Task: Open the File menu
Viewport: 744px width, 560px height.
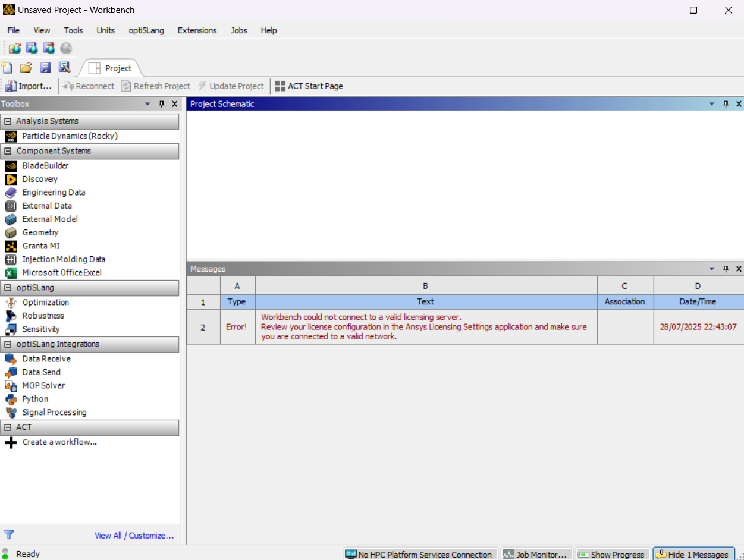Action: (13, 30)
